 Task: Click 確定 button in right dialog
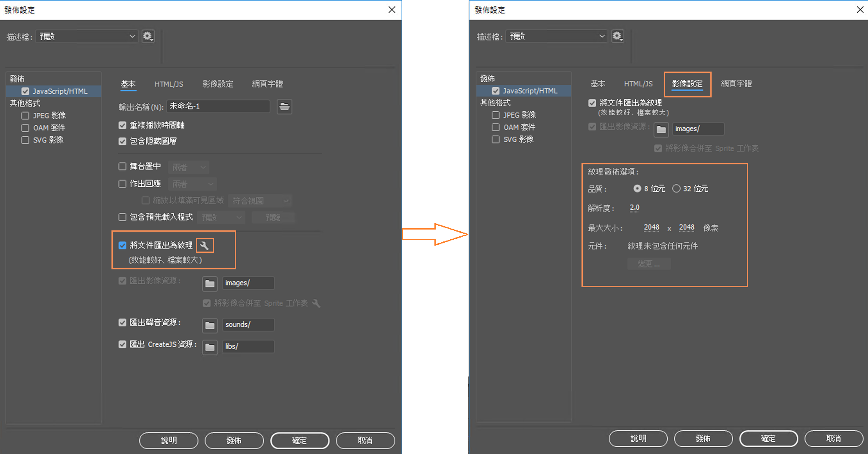pos(768,438)
